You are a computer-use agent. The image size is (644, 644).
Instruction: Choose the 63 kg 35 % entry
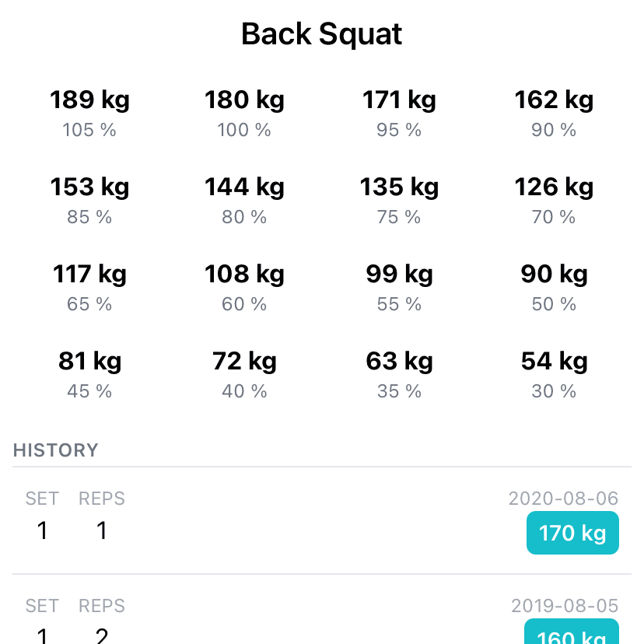click(399, 374)
